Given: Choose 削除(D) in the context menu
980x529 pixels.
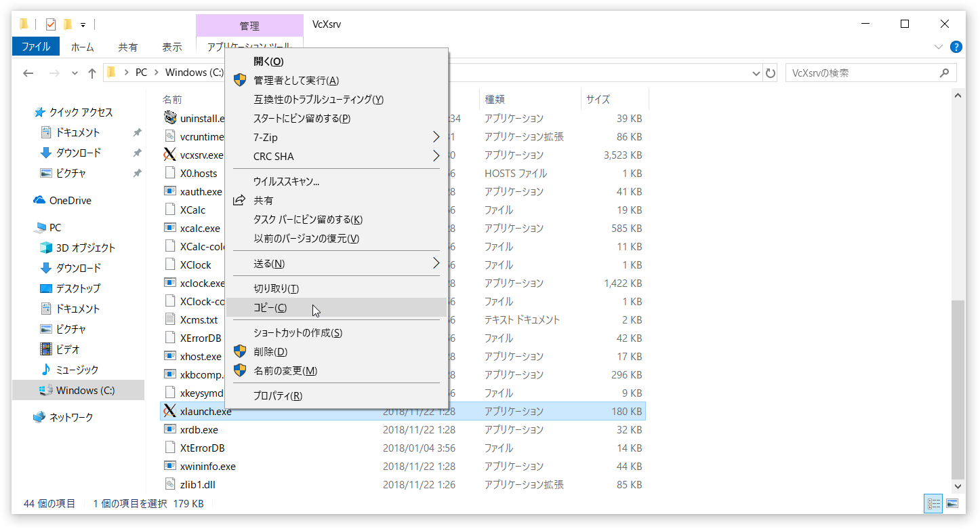Looking at the screenshot, I should coord(336,351).
